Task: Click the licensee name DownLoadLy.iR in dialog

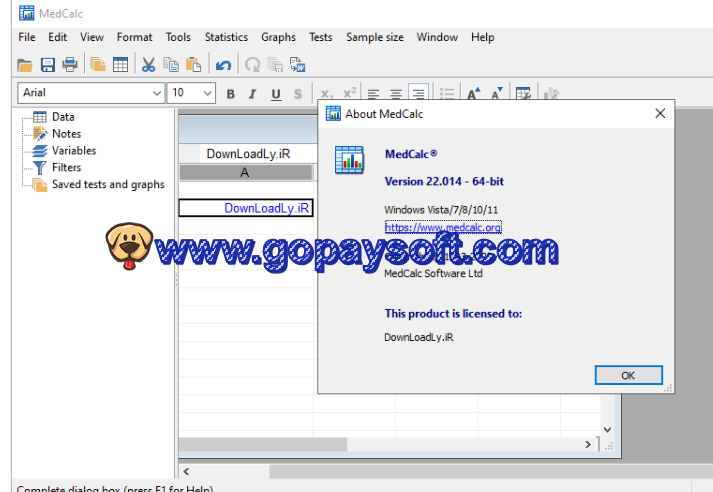Action: tap(419, 337)
